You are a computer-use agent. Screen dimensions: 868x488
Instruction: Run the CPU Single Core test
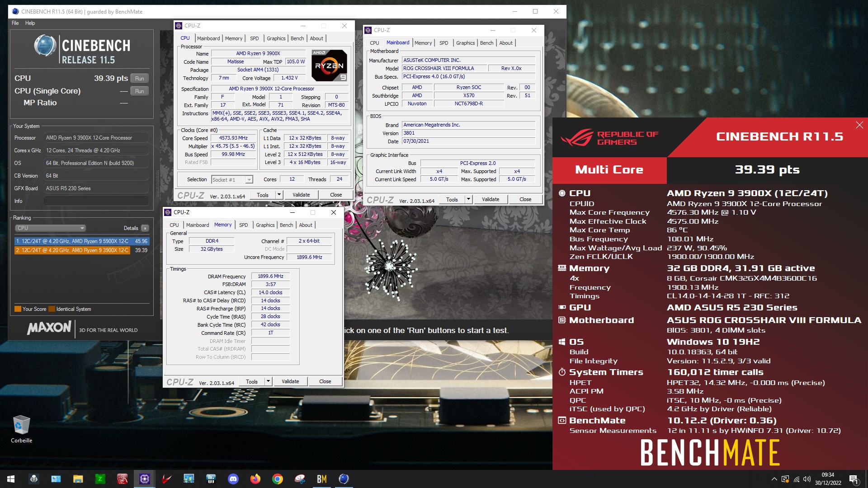pos(140,91)
